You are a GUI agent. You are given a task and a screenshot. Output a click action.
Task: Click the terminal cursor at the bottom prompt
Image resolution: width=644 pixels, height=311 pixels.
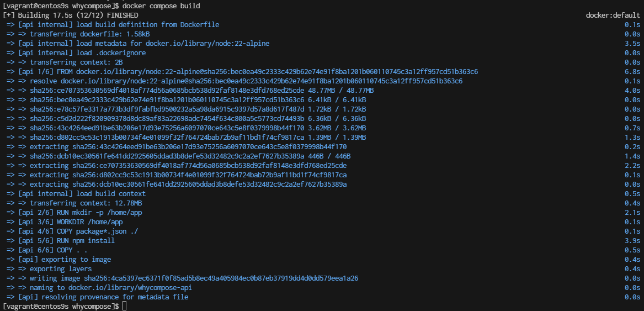(125, 306)
